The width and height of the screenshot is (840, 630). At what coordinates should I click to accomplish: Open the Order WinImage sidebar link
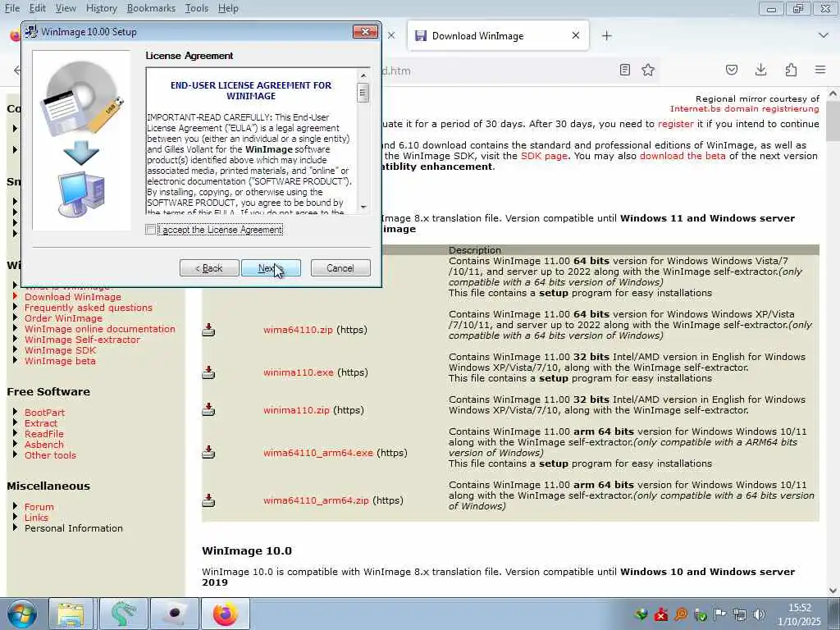pos(63,318)
